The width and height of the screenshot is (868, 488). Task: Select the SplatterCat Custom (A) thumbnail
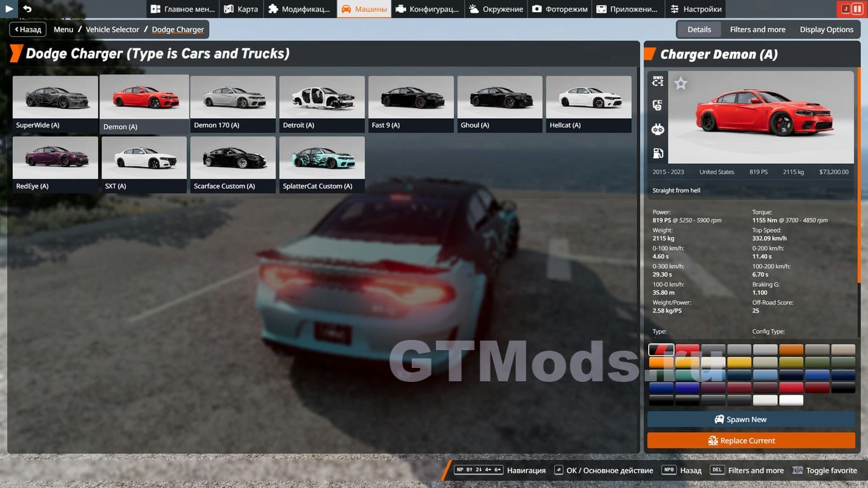coord(322,165)
